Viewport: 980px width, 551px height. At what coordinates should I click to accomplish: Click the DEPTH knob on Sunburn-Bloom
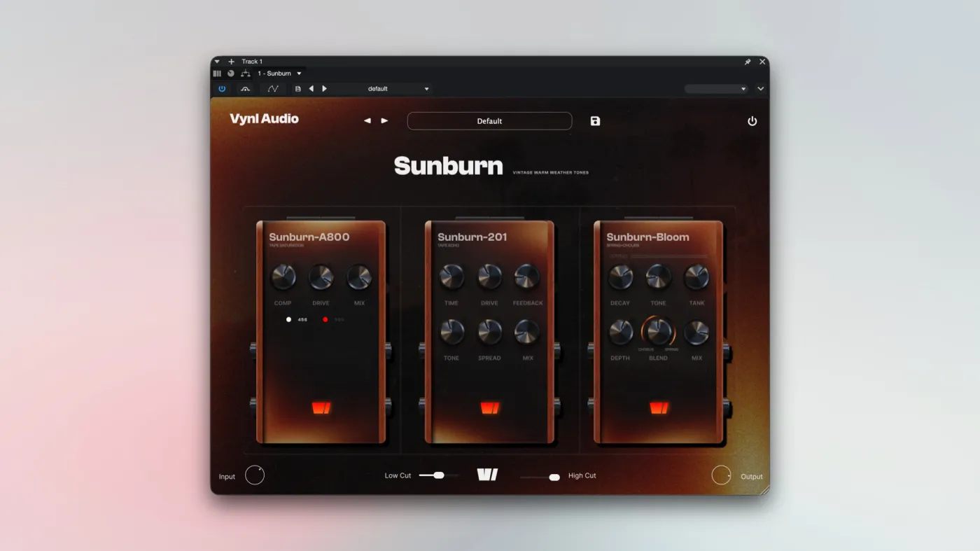click(620, 332)
